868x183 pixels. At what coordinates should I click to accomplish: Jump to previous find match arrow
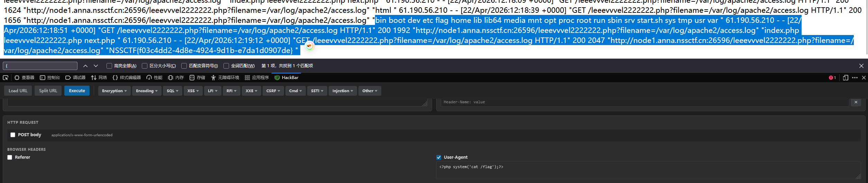point(85,66)
